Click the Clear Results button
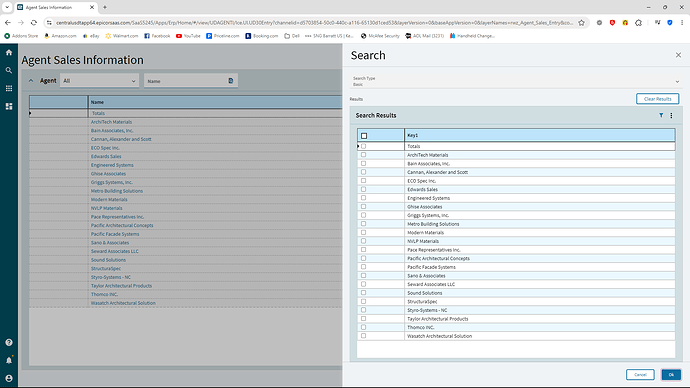Viewport: 690px width, 388px height. click(657, 99)
